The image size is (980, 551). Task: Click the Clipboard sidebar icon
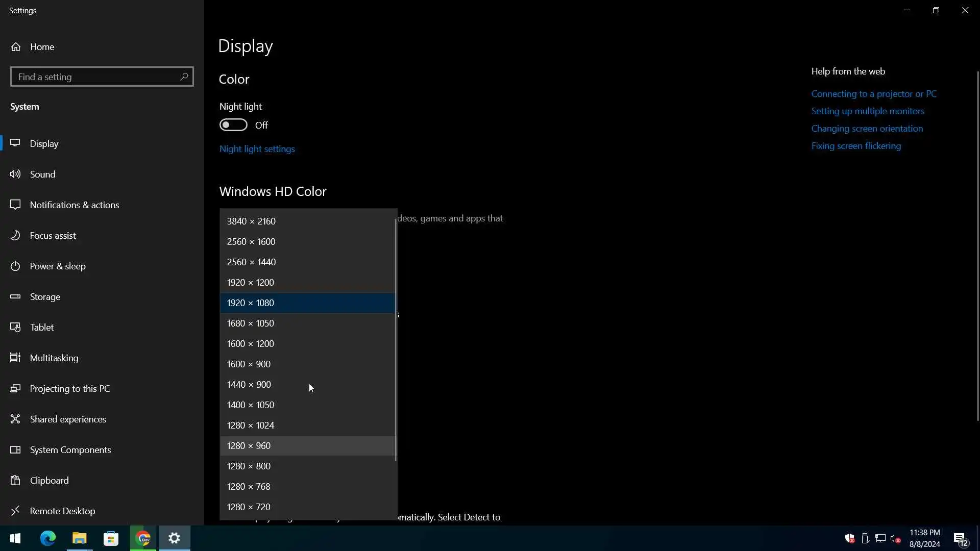coord(16,481)
